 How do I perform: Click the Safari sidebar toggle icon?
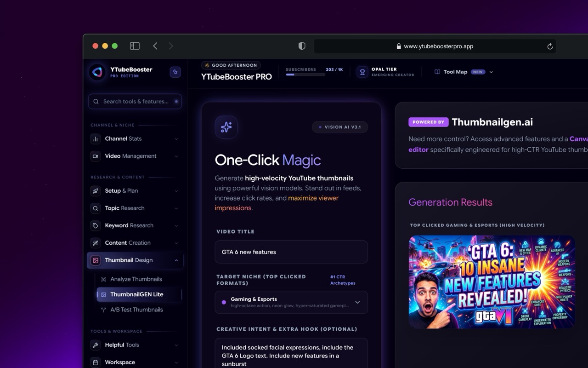(x=135, y=46)
